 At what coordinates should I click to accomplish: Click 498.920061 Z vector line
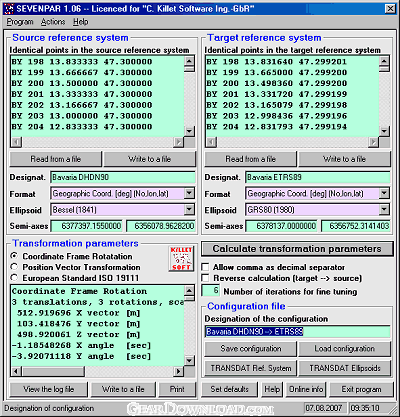(x=79, y=335)
